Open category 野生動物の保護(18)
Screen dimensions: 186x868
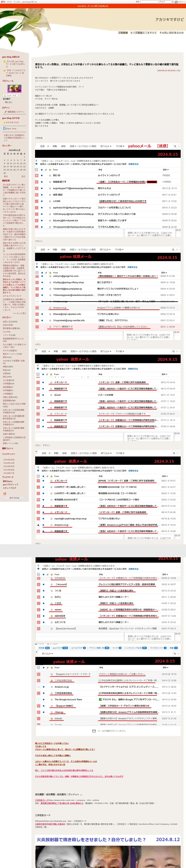click(11, 328)
